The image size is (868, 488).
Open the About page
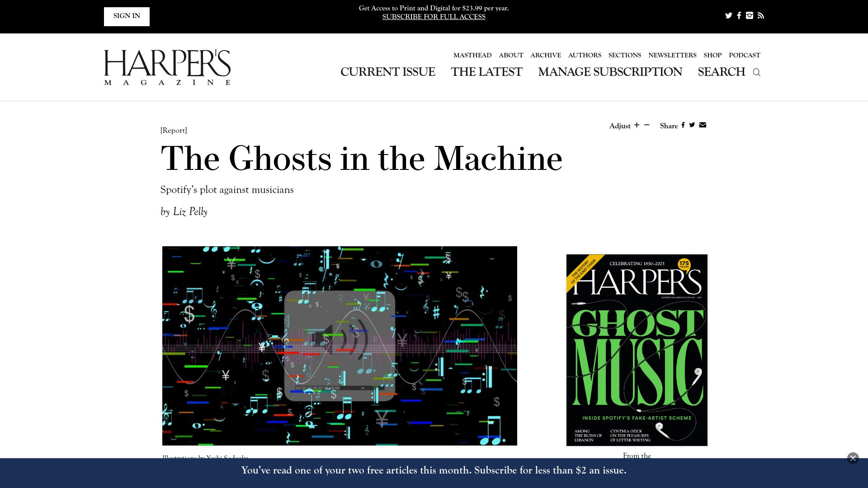(511, 55)
